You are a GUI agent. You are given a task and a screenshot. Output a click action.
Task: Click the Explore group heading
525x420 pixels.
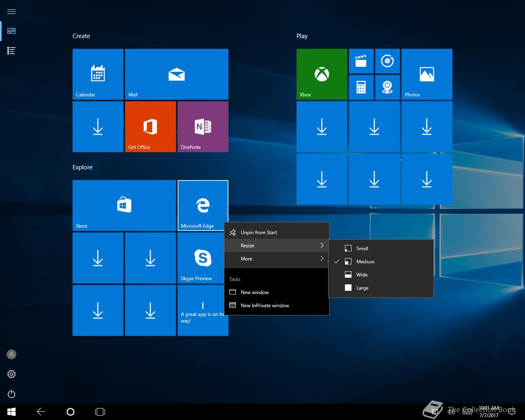[x=82, y=167]
